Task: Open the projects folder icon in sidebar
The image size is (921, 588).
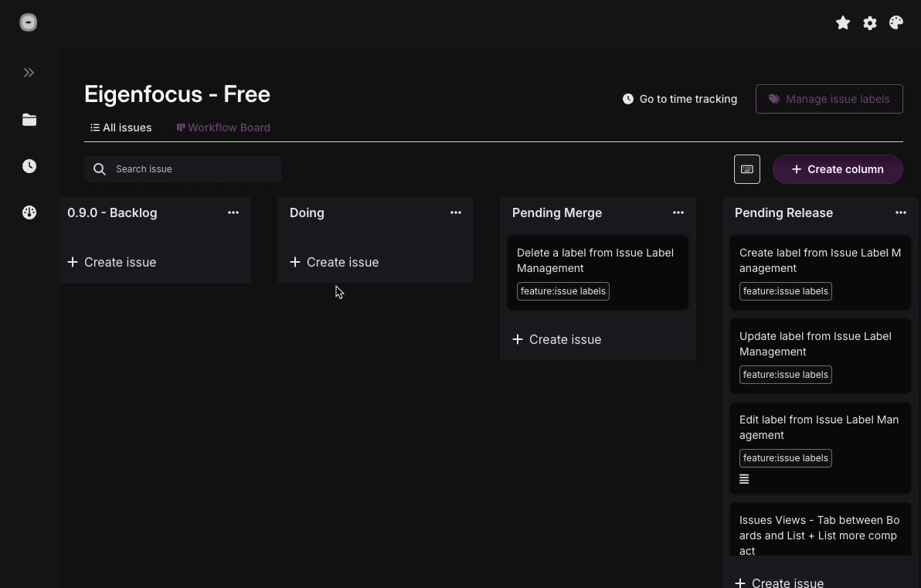Action: coord(29,120)
